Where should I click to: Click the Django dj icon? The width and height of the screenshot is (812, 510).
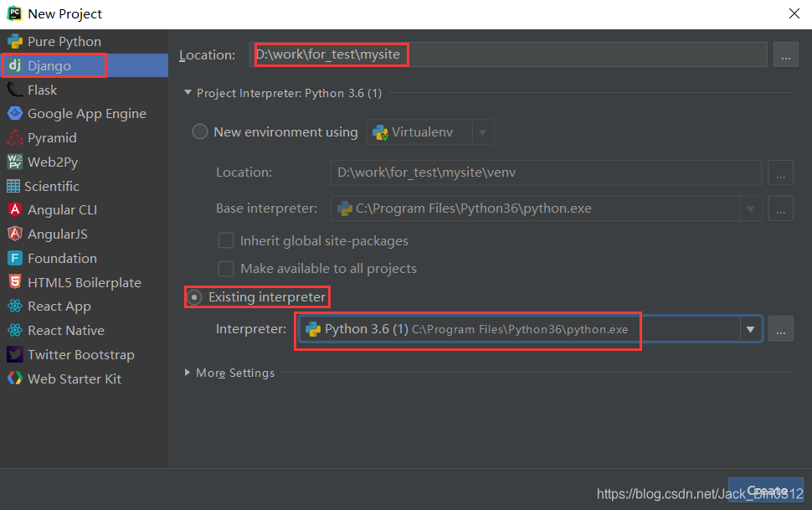pyautogui.click(x=14, y=65)
